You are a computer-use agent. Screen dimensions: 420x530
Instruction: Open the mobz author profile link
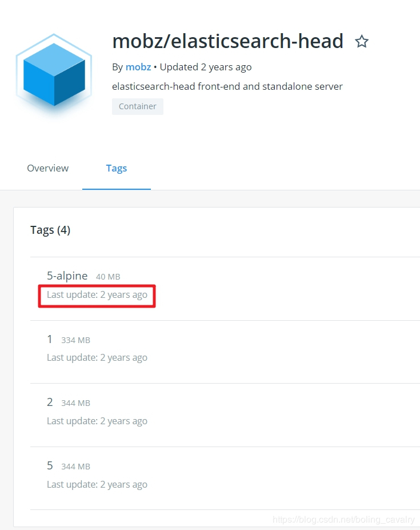coord(138,67)
